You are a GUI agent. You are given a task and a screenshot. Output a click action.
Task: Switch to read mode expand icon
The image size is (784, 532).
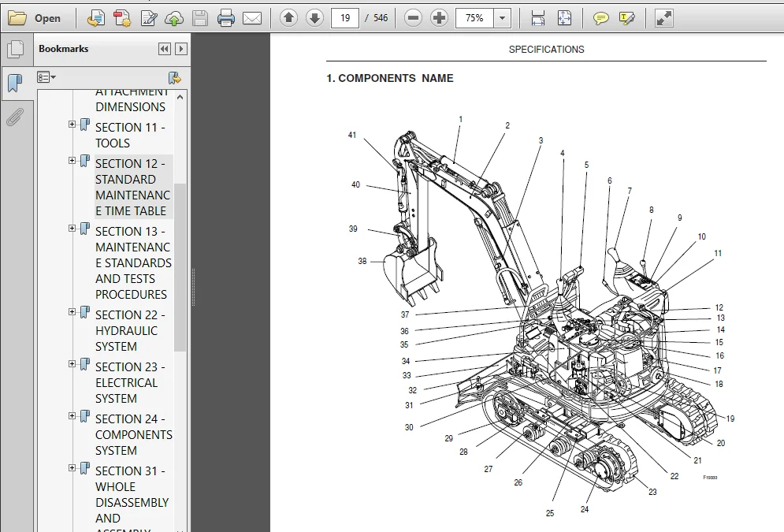[664, 18]
